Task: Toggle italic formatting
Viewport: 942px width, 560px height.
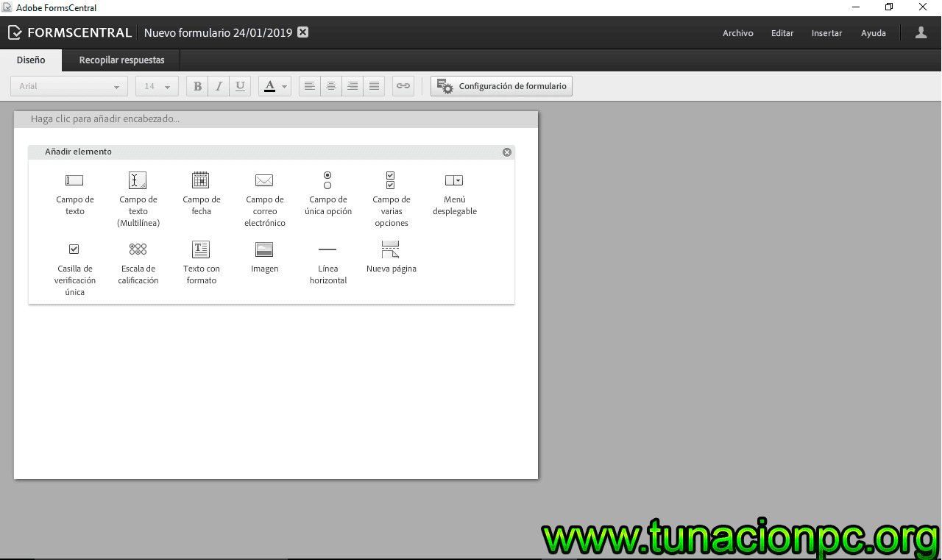Action: (x=219, y=86)
